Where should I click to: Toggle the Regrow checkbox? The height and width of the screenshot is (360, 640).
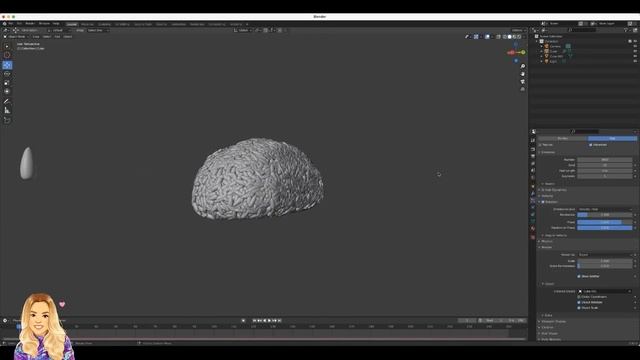point(540,145)
